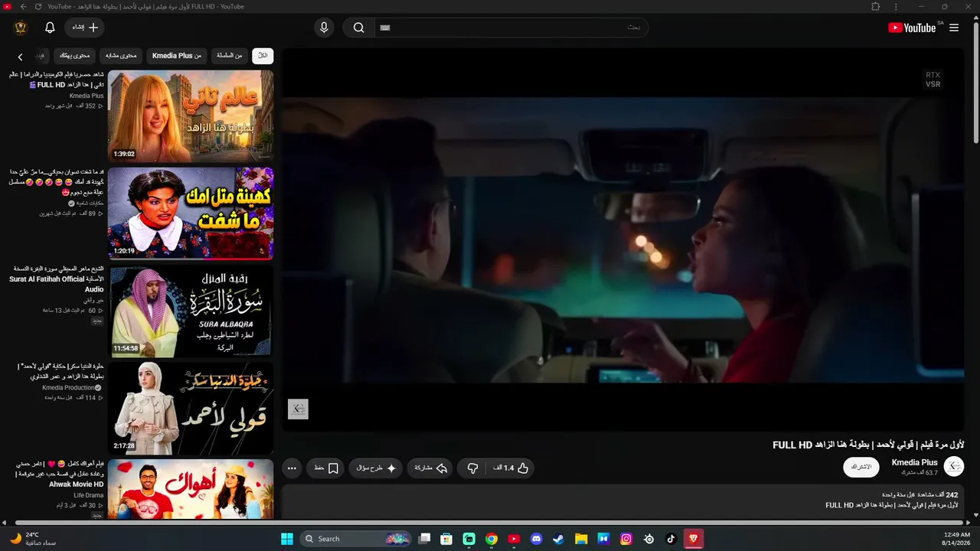Viewport: 980px width, 551px height.
Task: Click the channel watermark in video player
Action: (298, 409)
